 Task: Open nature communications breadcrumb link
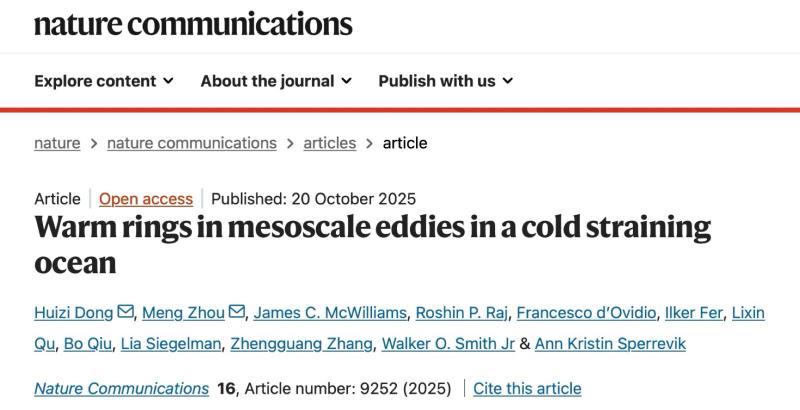click(191, 143)
